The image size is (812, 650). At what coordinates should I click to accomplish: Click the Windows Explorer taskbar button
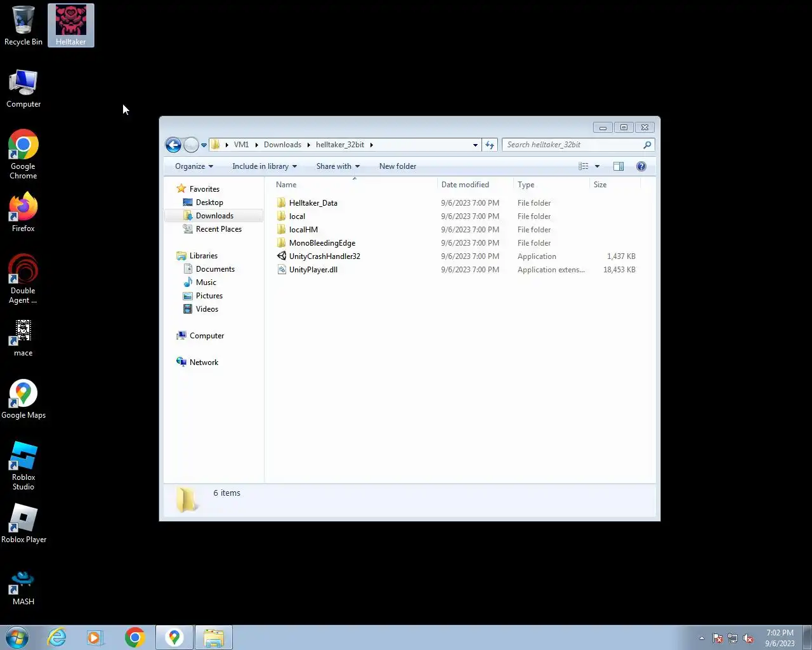(x=214, y=637)
